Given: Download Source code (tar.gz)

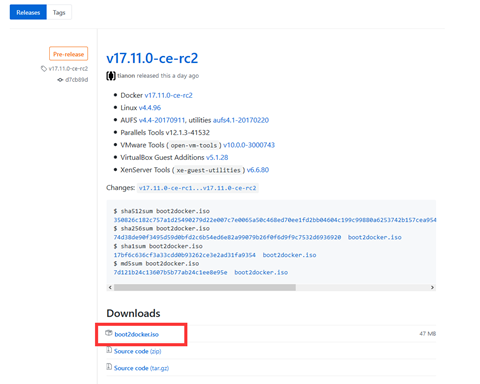Looking at the screenshot, I should click(141, 368).
